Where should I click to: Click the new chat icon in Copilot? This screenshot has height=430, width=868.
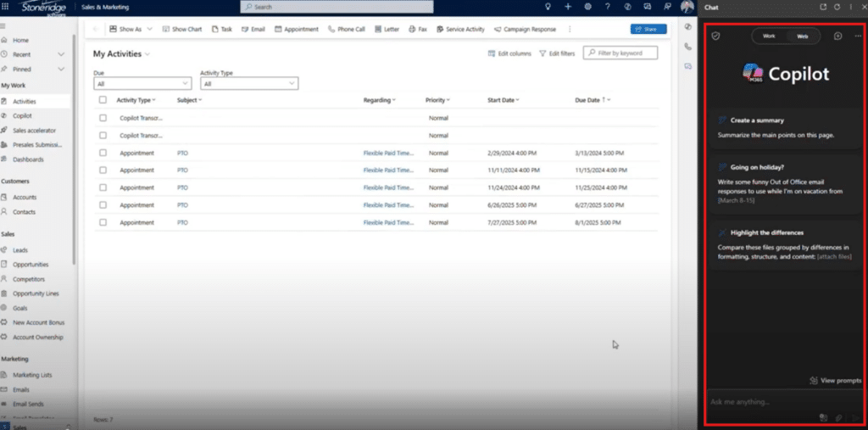click(x=837, y=36)
